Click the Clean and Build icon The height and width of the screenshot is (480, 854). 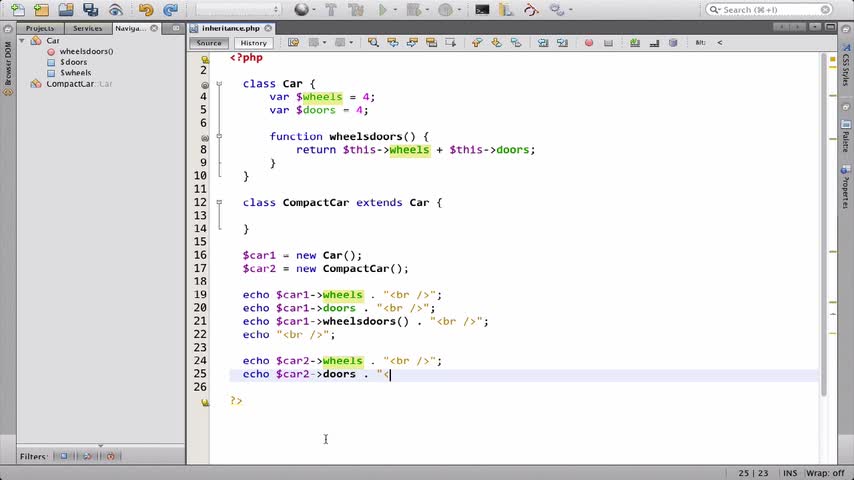(356, 9)
